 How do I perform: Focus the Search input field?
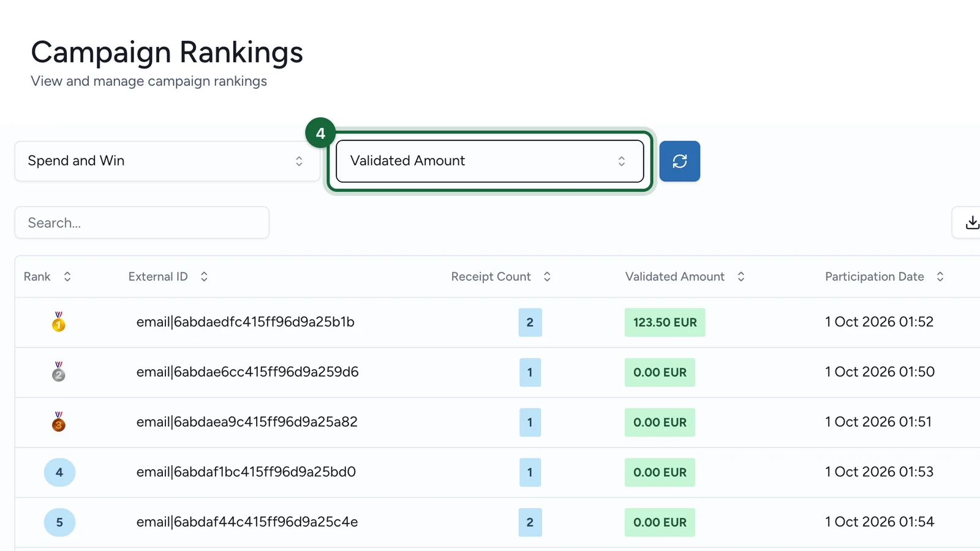point(142,223)
